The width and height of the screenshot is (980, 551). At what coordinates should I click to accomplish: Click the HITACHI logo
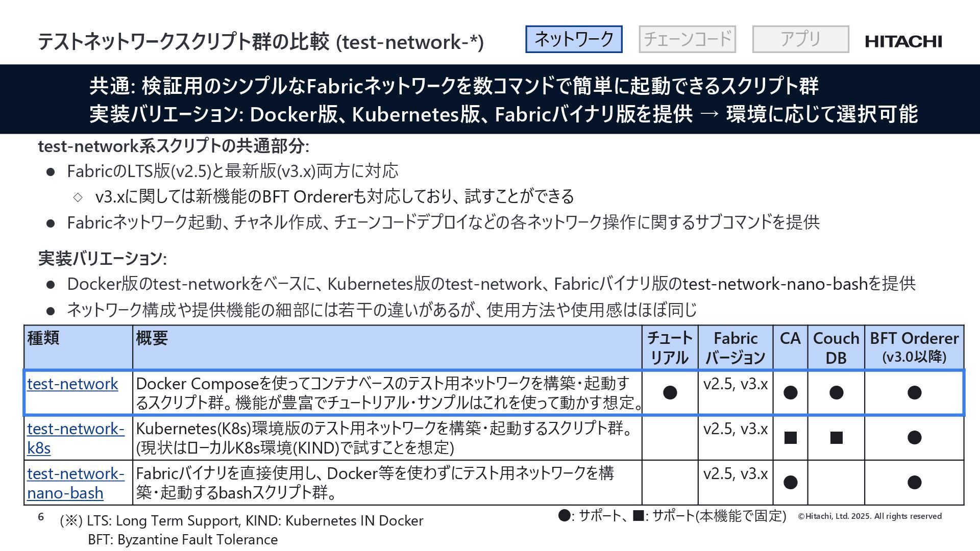click(x=903, y=41)
